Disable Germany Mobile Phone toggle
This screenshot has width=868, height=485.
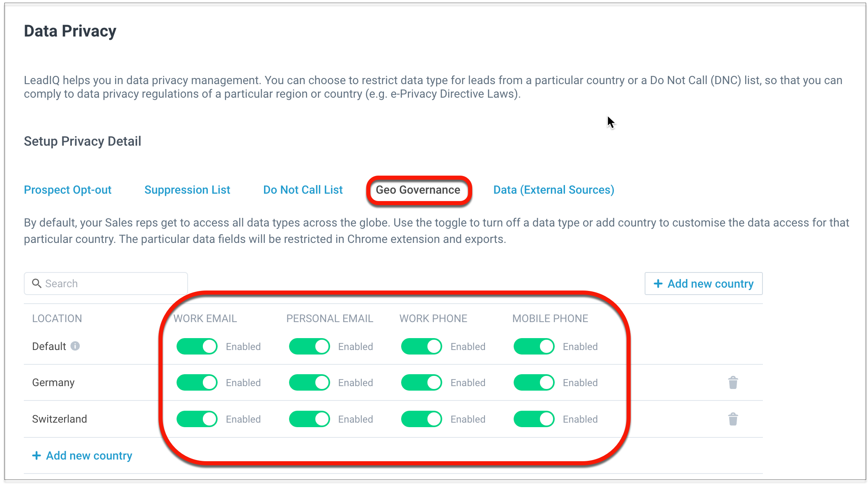point(534,382)
